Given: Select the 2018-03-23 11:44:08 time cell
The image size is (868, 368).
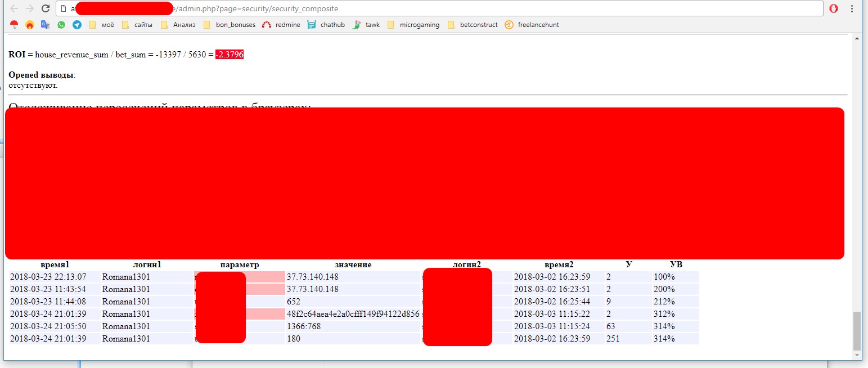Looking at the screenshot, I should pos(55,302).
